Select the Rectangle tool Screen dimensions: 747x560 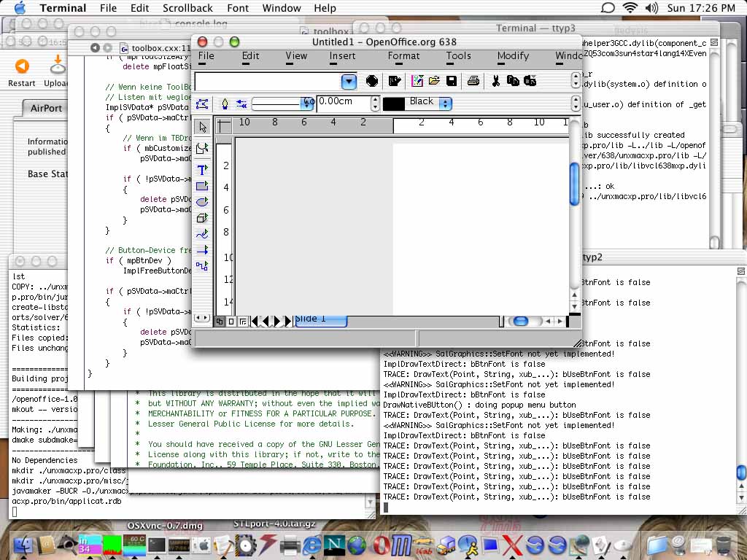point(203,186)
